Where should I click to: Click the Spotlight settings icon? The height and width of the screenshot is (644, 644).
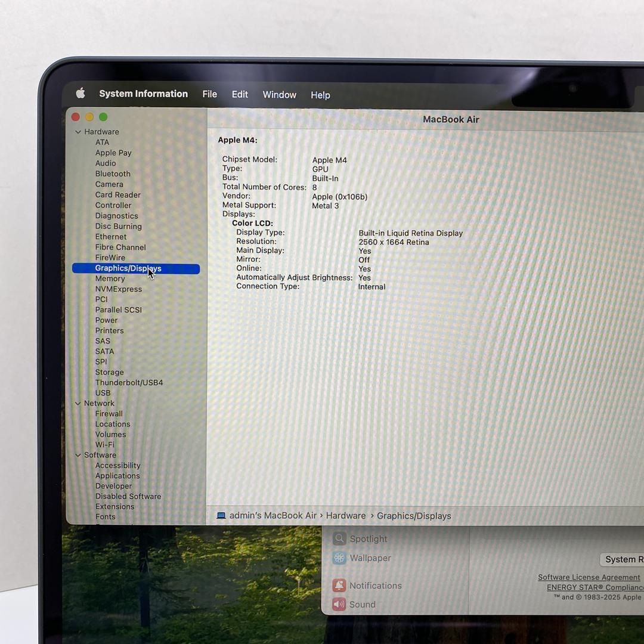click(x=339, y=539)
